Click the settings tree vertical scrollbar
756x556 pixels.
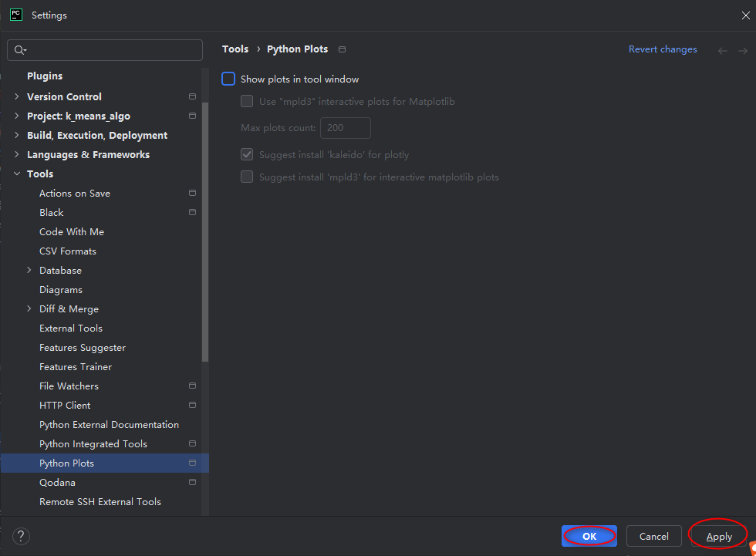coord(205,231)
